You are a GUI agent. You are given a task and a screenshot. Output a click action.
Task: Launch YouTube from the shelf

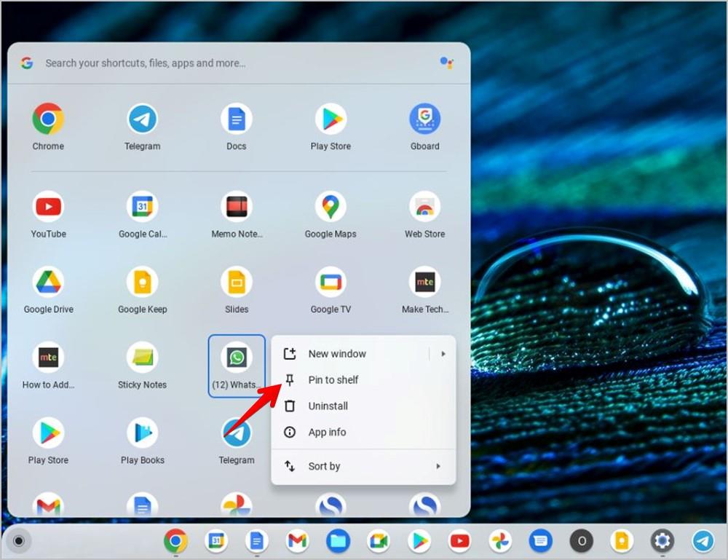[x=459, y=541]
